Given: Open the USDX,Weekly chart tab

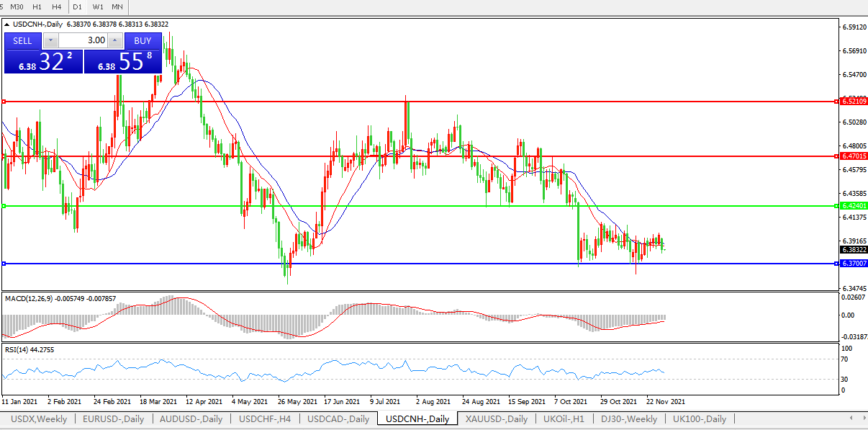Looking at the screenshot, I should point(39,418).
